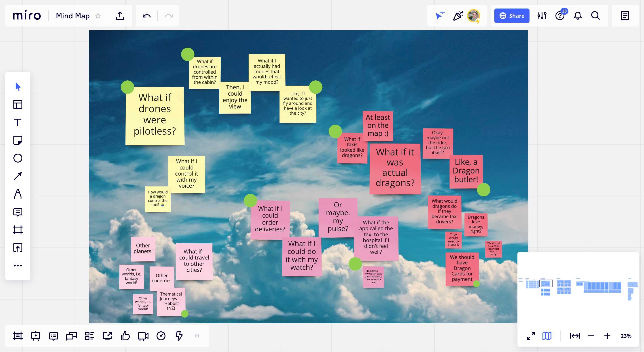Click the miro logo to go home
644x352 pixels.
tap(27, 16)
